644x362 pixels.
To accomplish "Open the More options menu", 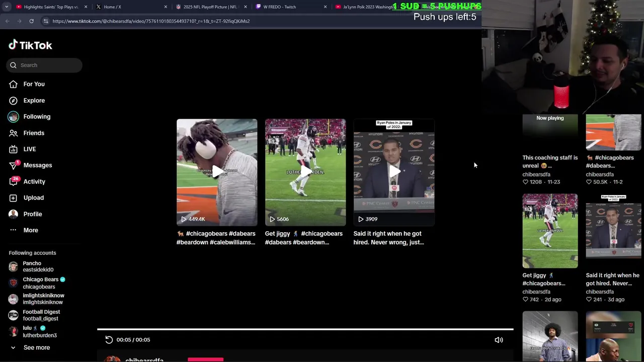I will [31, 230].
